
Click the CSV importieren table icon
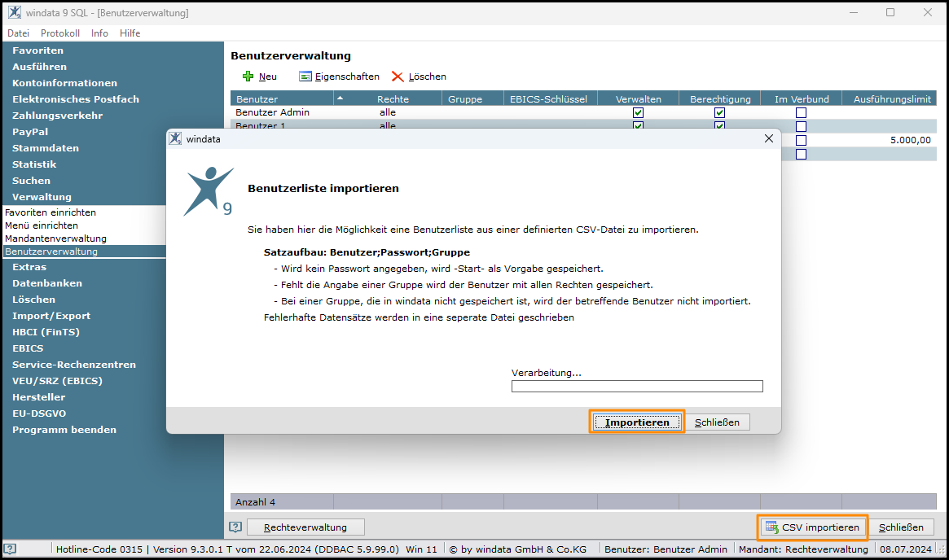point(771,527)
